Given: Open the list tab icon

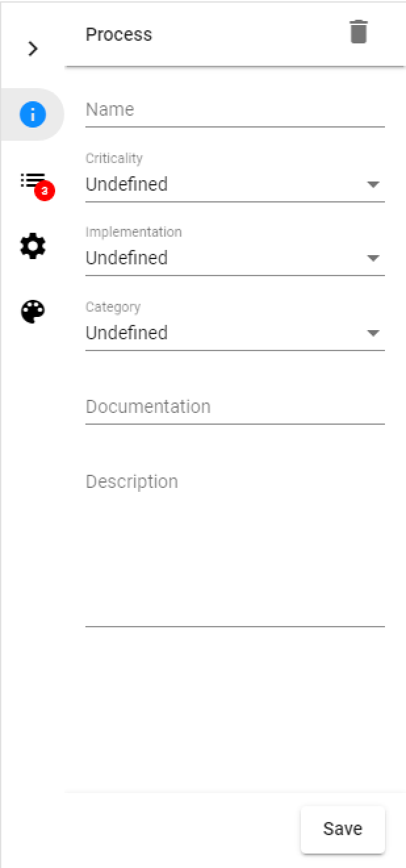Looking at the screenshot, I should pyautogui.click(x=31, y=180).
